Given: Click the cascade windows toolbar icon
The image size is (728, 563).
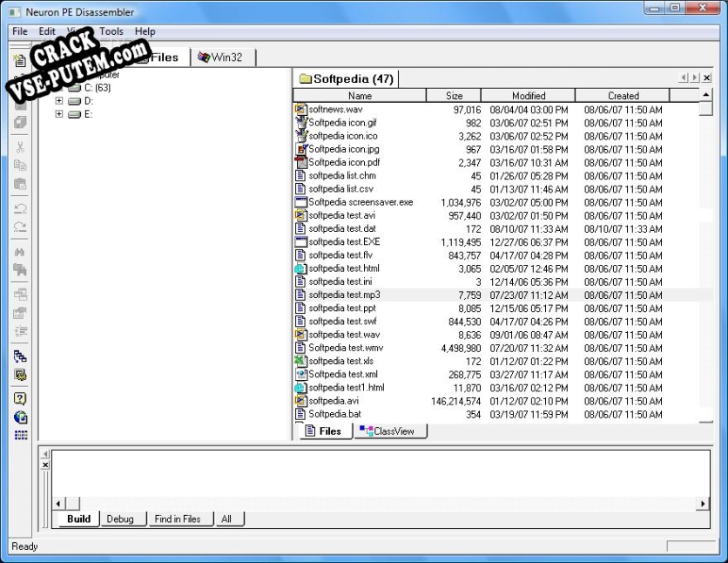Looking at the screenshot, I should click(x=20, y=294).
